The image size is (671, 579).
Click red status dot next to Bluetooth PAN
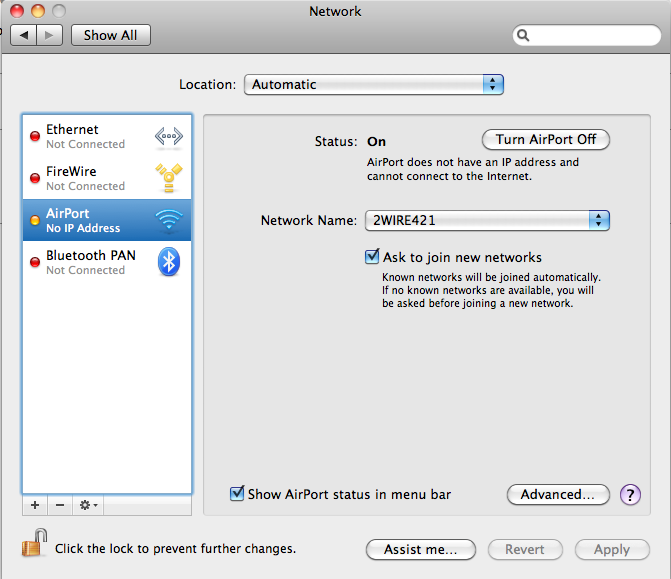[35, 262]
